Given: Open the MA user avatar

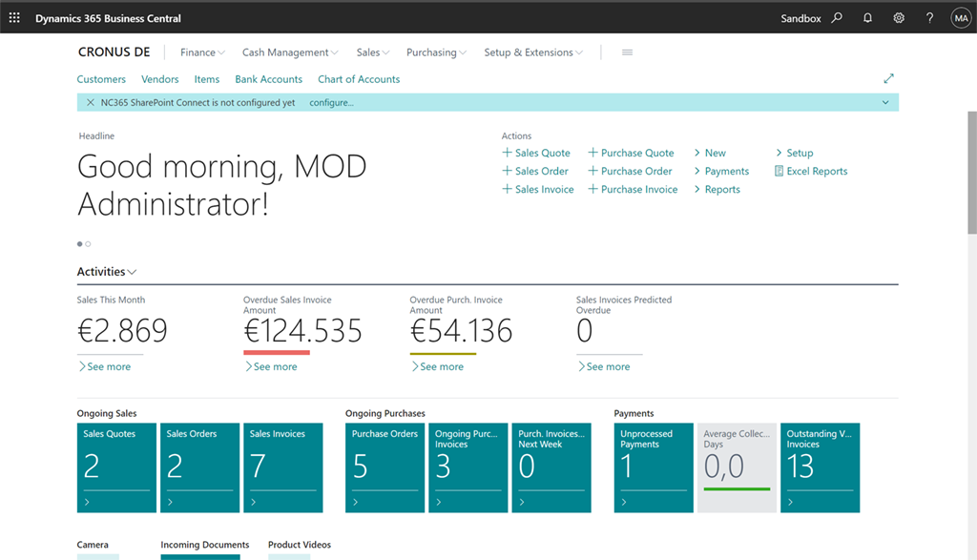Looking at the screenshot, I should 961,18.
